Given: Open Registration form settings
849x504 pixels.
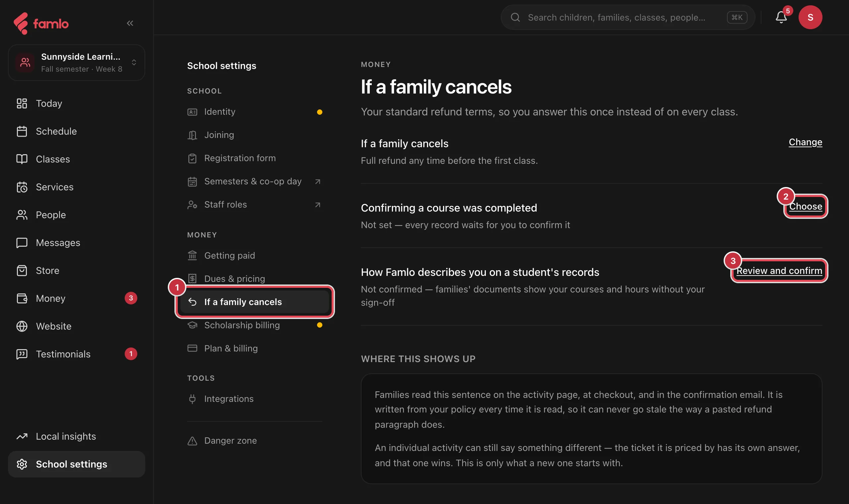Looking at the screenshot, I should [255, 158].
